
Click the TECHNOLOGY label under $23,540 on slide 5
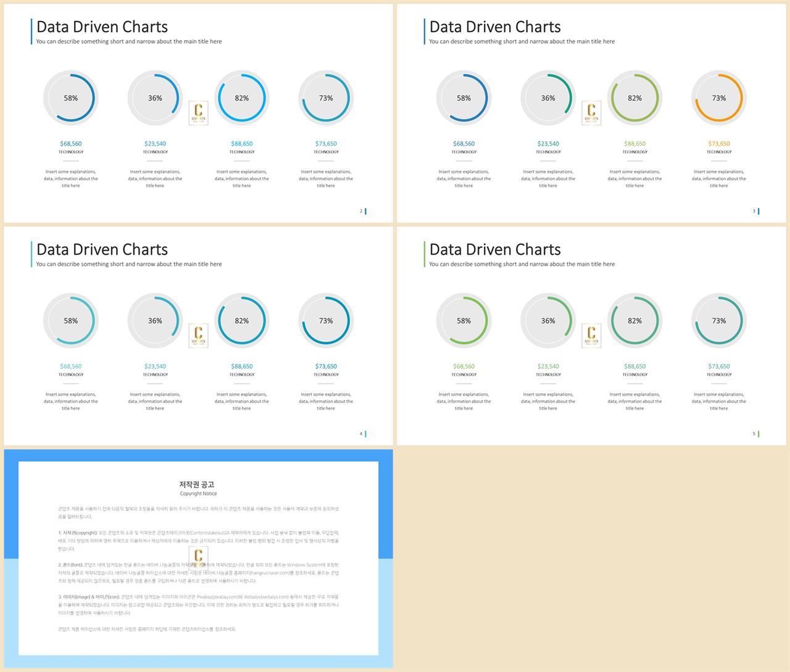click(x=548, y=375)
